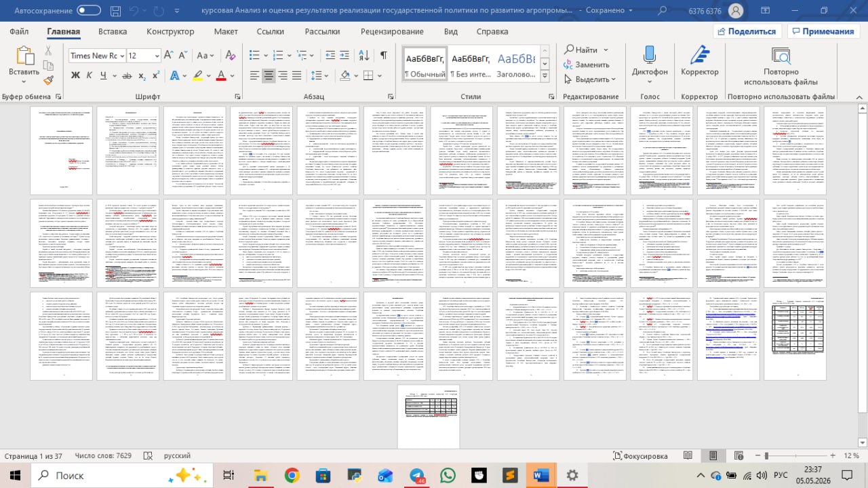Toggle the Автосохранение switch

[89, 10]
